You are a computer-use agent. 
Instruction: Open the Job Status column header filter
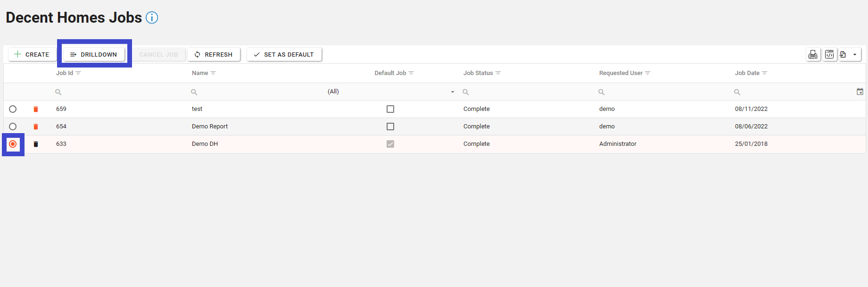[x=498, y=73]
